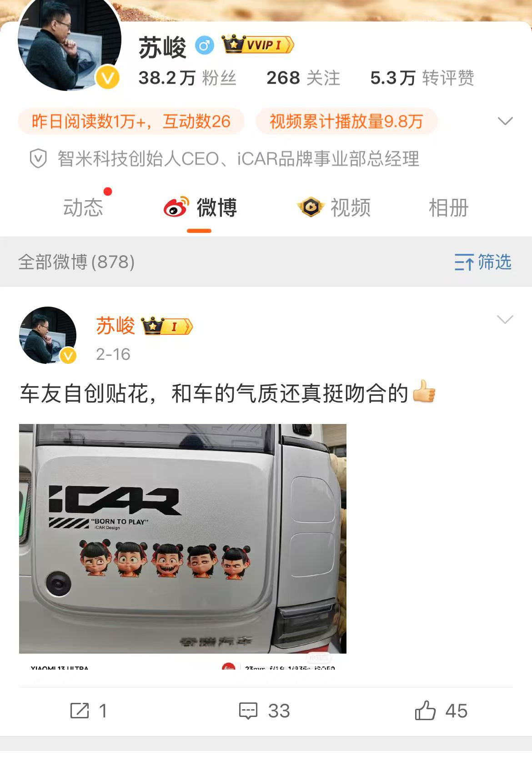View the 38.2万 粉丝 followers list

click(x=187, y=78)
